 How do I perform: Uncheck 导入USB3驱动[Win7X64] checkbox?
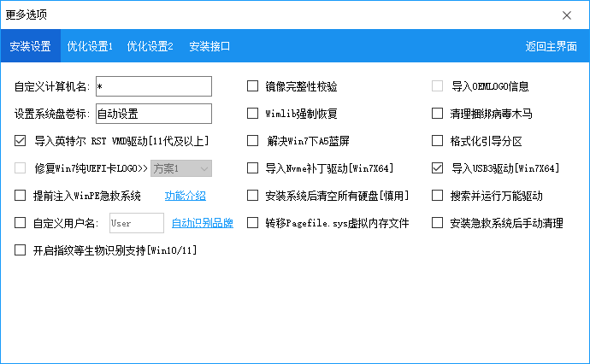438,168
